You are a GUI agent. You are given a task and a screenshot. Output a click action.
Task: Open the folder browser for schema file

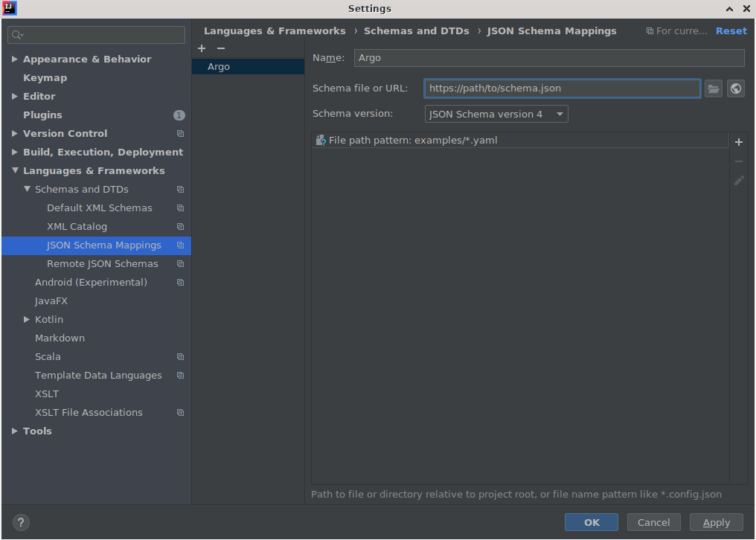pyautogui.click(x=713, y=89)
